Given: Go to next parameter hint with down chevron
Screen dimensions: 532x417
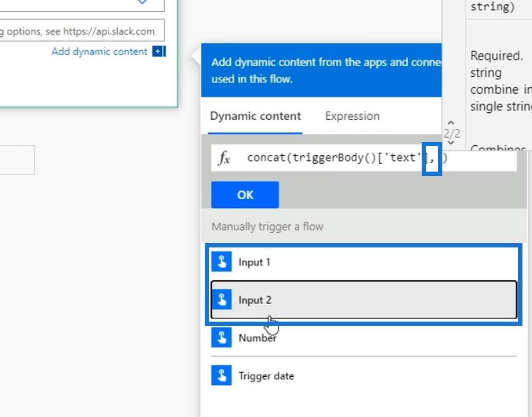Looking at the screenshot, I should tap(451, 143).
